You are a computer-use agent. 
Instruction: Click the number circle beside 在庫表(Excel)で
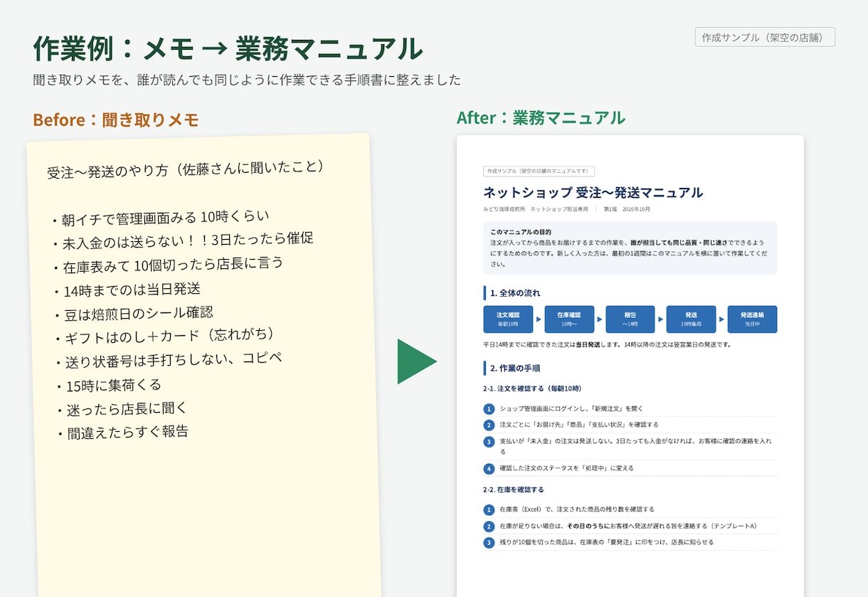(489, 510)
